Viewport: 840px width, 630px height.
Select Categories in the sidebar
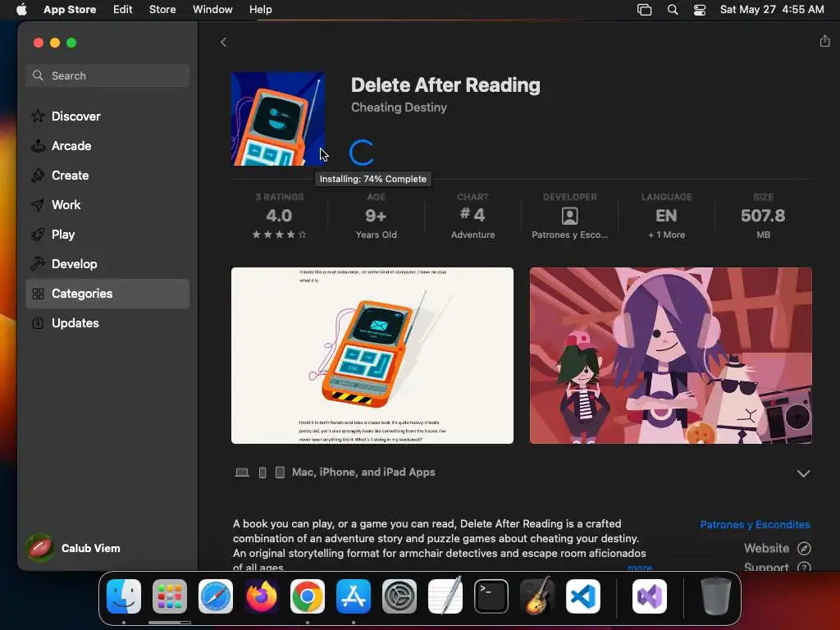[x=107, y=294]
